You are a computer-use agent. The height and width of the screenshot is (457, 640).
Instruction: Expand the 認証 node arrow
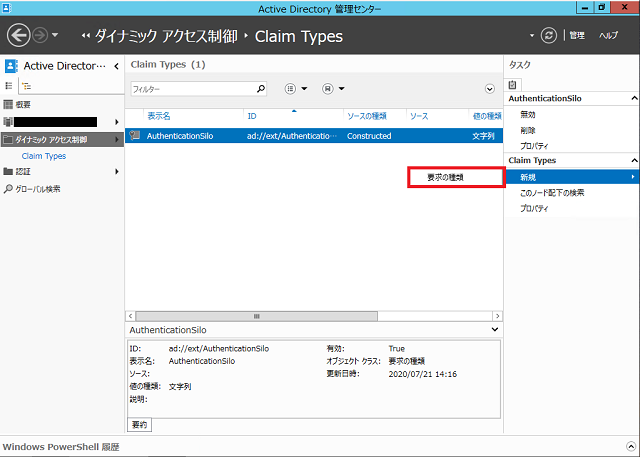tap(117, 172)
